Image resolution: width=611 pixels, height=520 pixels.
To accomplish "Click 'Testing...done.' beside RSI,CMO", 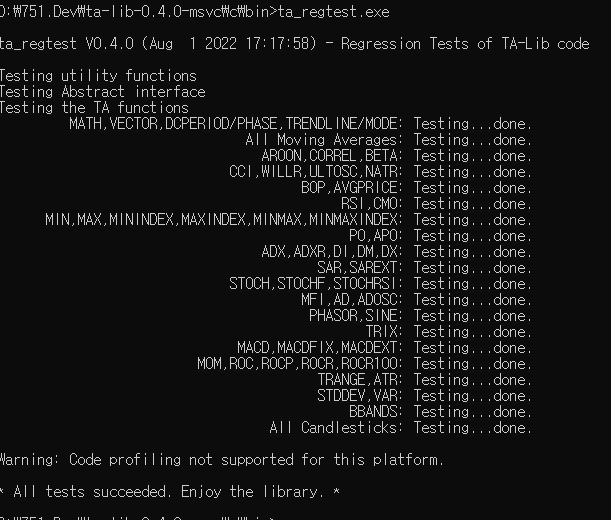I will pyautogui.click(x=472, y=204).
